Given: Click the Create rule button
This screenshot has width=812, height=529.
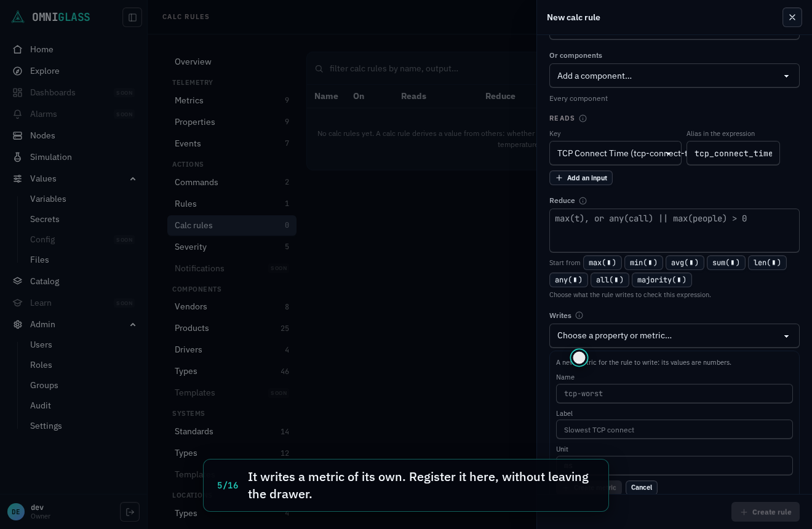Looking at the screenshot, I should tap(765, 512).
